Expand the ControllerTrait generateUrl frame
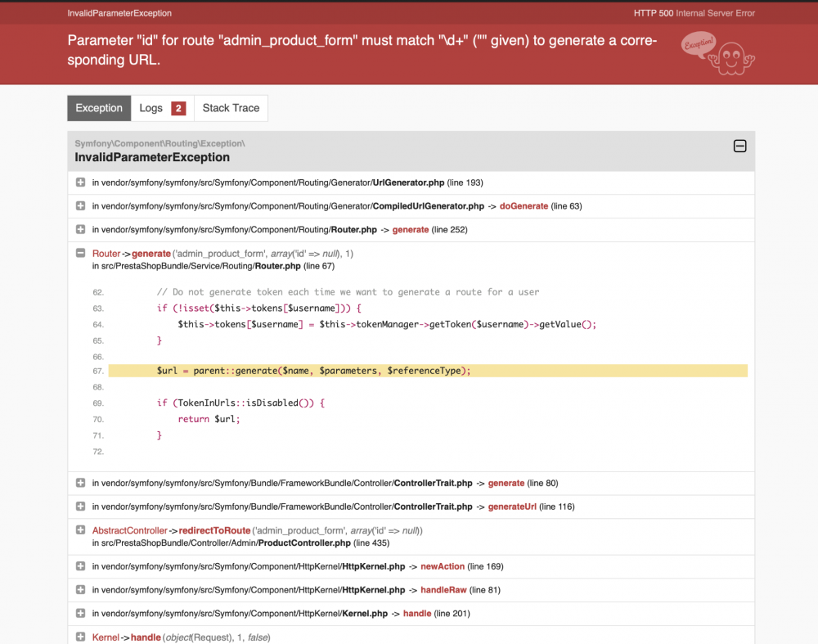The image size is (818, 644). click(x=79, y=506)
